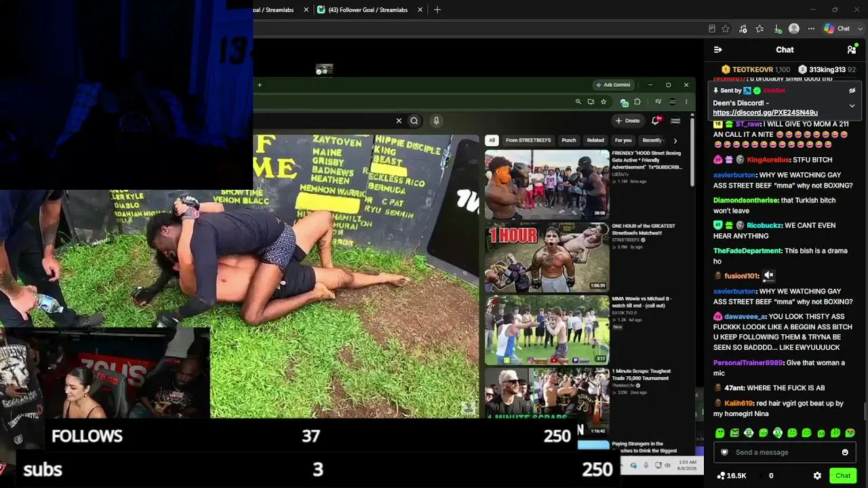The image size is (868, 488).
Task: Select the Punch filter chip
Action: tap(569, 140)
